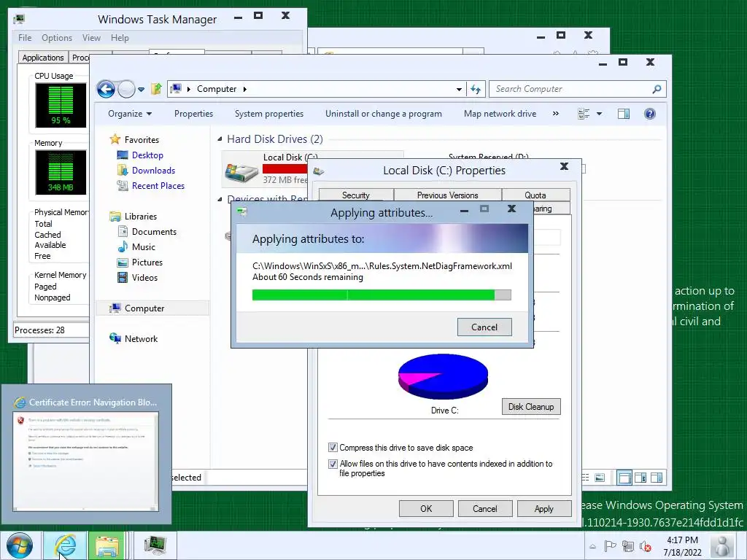Click the Memory meter showing 348 MB
Viewport: 747px width, 560px height.
tap(61, 172)
